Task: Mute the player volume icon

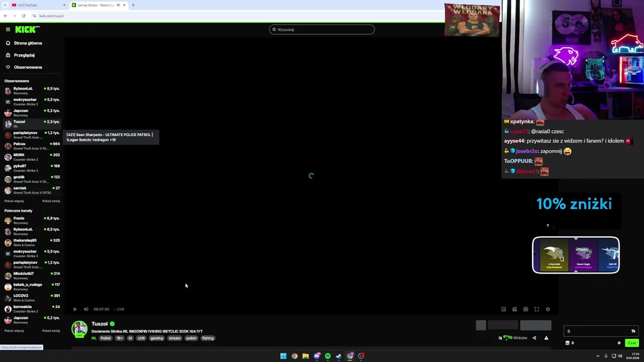Action: 86,309
